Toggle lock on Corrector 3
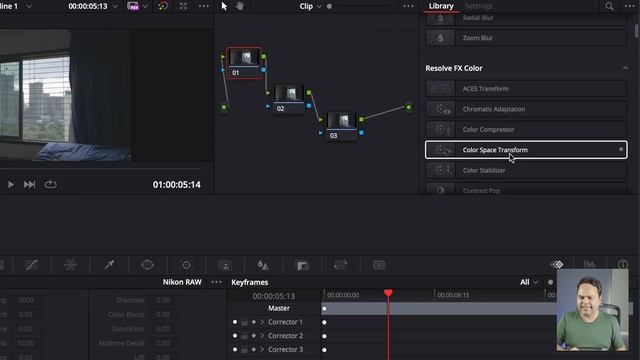 pyautogui.click(x=244, y=350)
